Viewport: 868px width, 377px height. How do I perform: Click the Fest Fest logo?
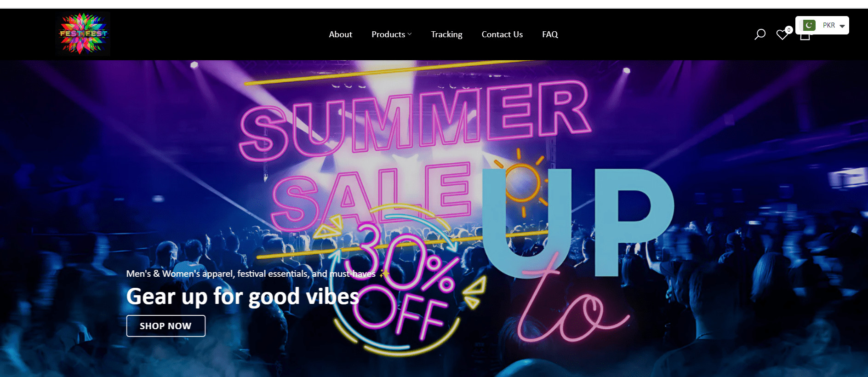click(x=83, y=34)
